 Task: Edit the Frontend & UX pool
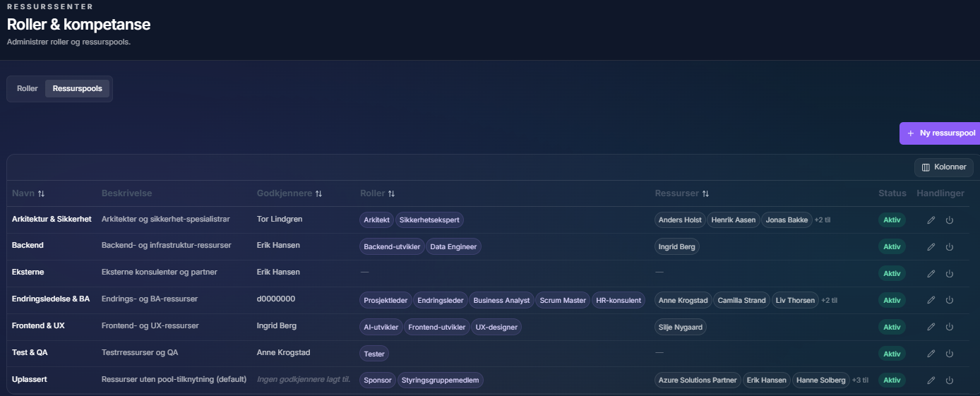pos(931,327)
